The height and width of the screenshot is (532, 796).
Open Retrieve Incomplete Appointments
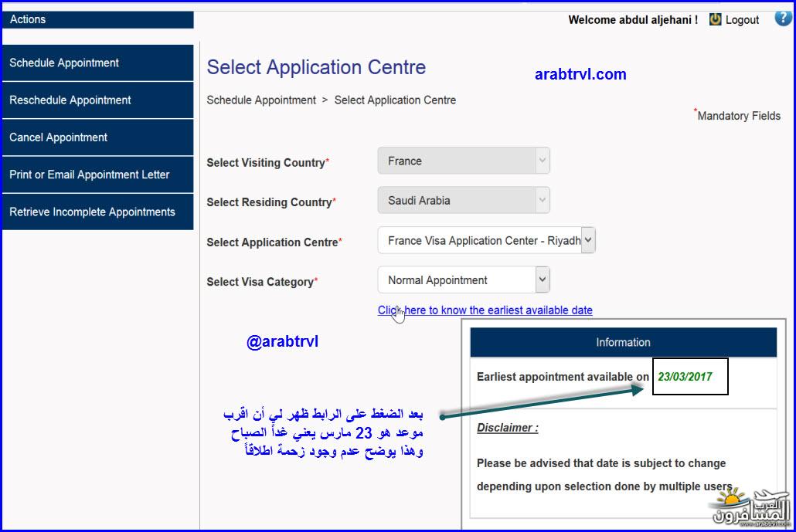[98, 212]
